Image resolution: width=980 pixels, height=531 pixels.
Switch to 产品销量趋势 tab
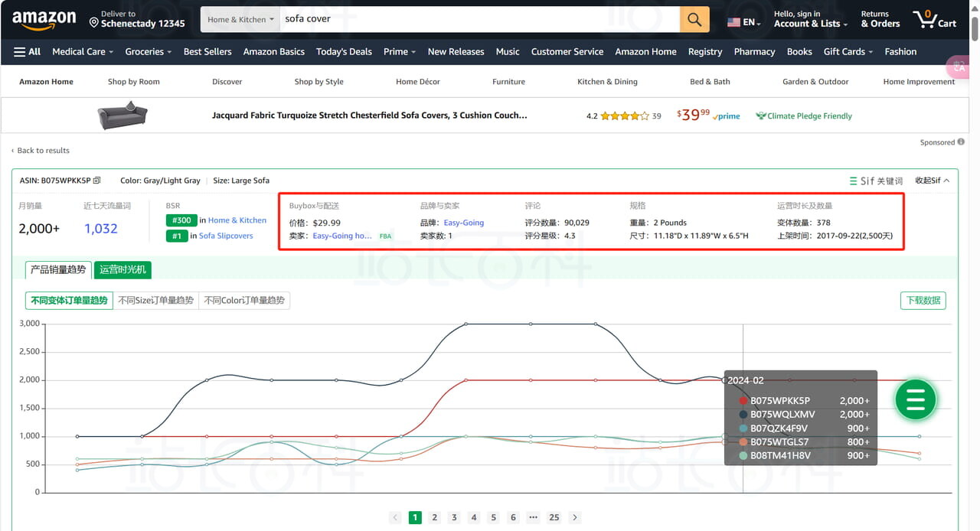point(58,269)
